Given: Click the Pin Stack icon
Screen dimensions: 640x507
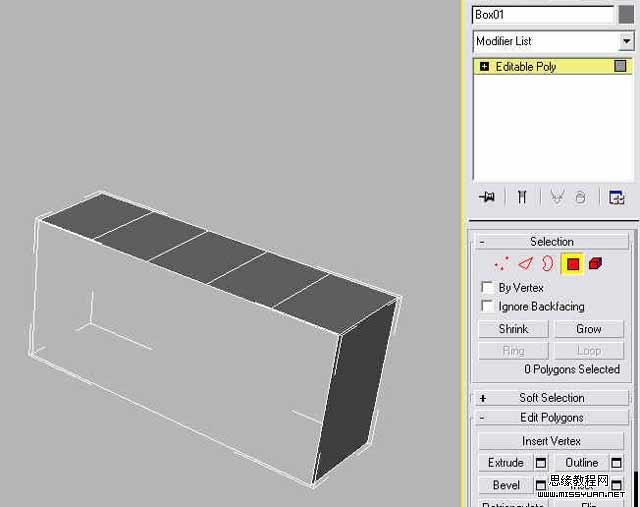Looking at the screenshot, I should click(x=487, y=197).
